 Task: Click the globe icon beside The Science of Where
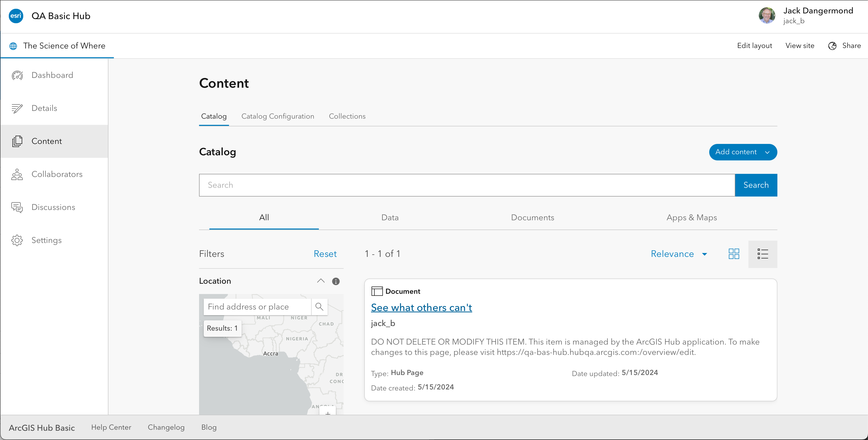pos(13,45)
